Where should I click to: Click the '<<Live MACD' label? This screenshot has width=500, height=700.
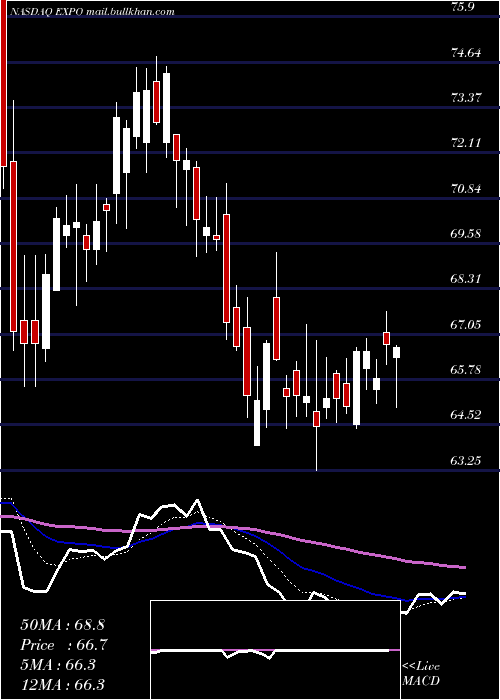(421, 673)
